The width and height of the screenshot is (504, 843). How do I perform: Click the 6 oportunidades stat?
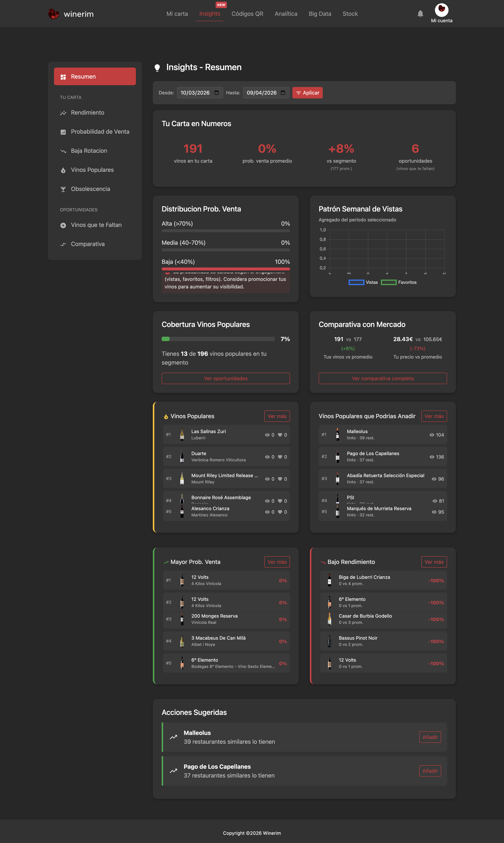[x=415, y=157]
